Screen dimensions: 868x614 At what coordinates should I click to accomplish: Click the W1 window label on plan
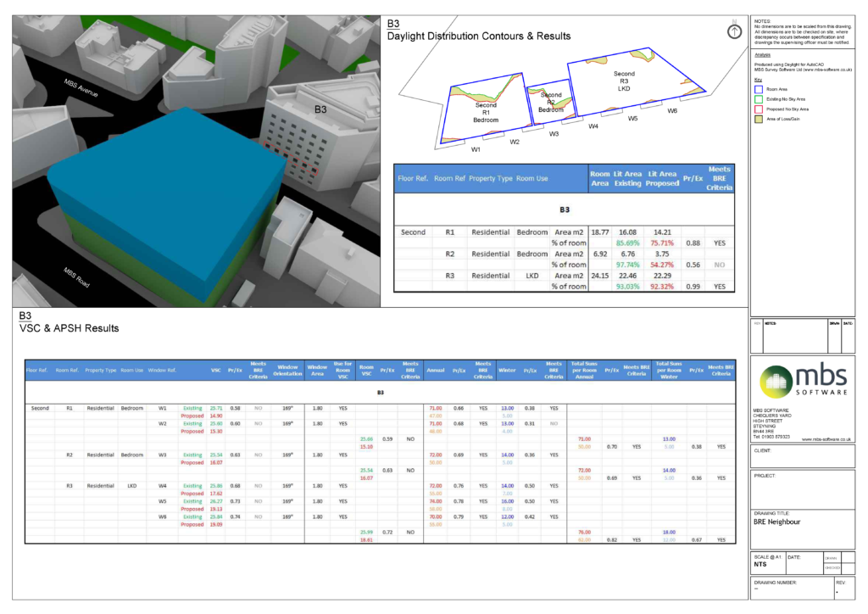click(476, 149)
